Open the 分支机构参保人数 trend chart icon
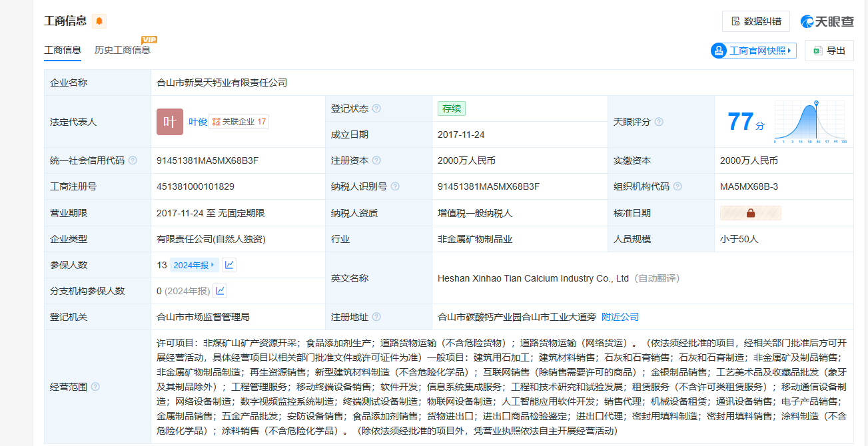The image size is (868, 446). (220, 291)
